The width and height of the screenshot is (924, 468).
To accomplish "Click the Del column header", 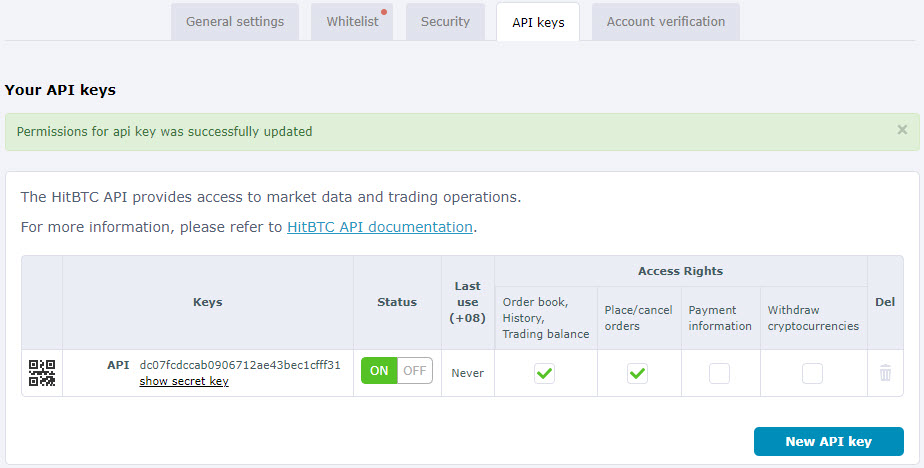I will [x=885, y=302].
